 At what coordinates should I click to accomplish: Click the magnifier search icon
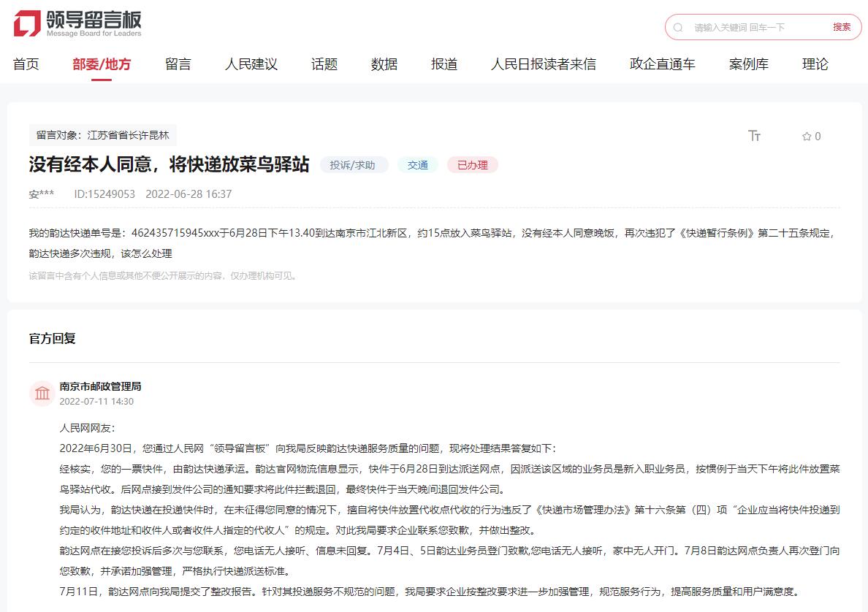point(678,26)
